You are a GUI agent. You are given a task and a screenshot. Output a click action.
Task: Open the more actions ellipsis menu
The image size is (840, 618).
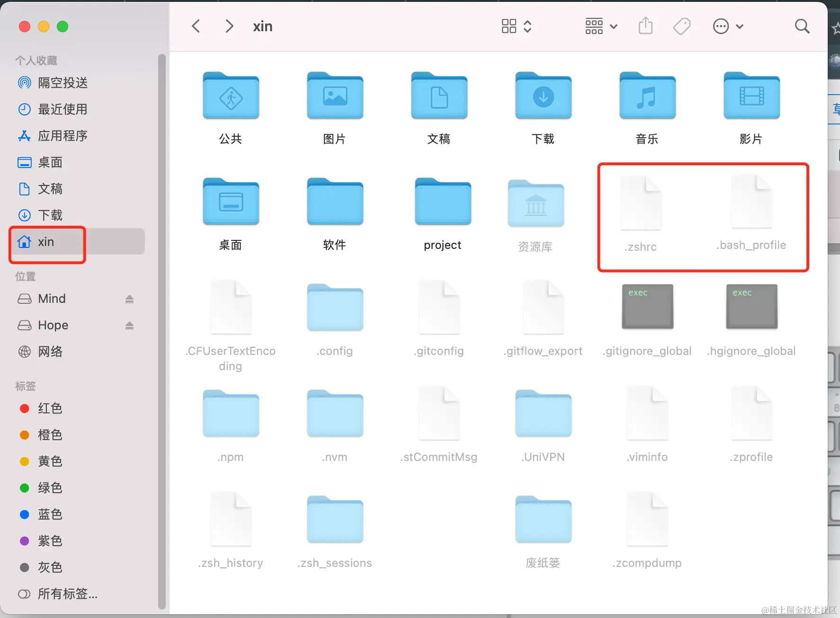(728, 26)
